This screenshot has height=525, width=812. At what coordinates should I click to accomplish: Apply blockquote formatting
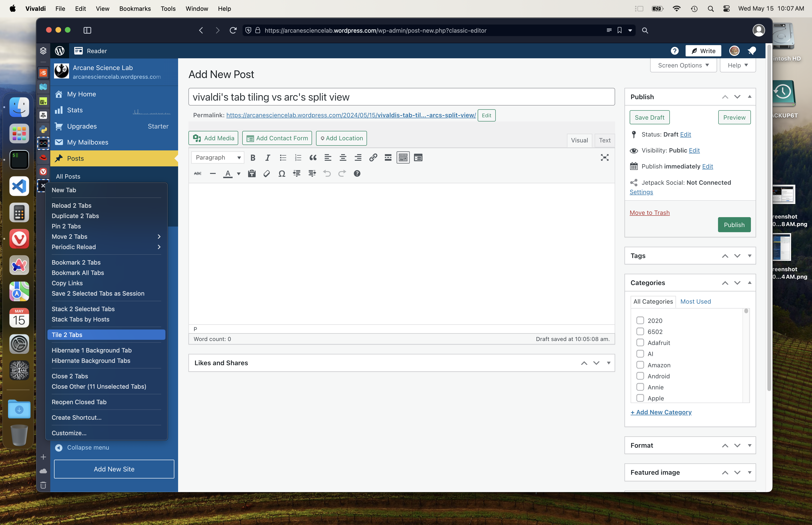click(313, 157)
